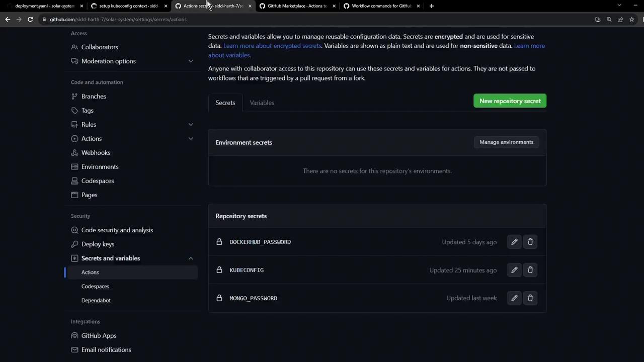The image size is (644, 362).
Task: Click the 'Updated last week' text
Action: click(x=471, y=299)
